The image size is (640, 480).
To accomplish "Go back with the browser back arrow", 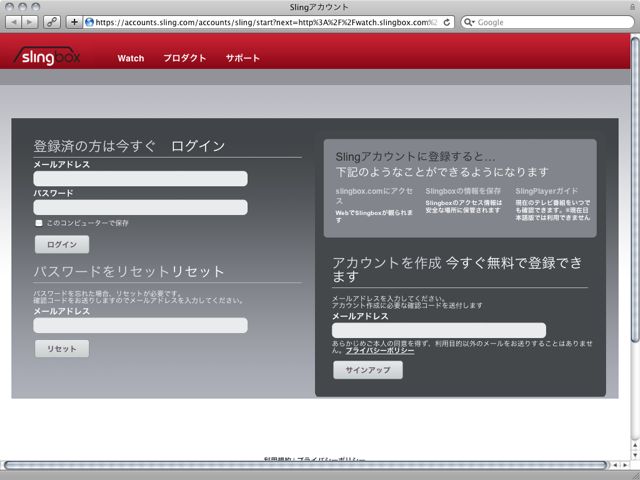I will click(x=14, y=22).
